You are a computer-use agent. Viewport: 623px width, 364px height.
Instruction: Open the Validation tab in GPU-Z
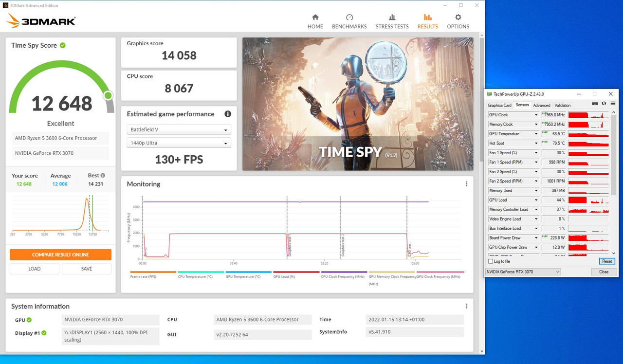click(563, 105)
